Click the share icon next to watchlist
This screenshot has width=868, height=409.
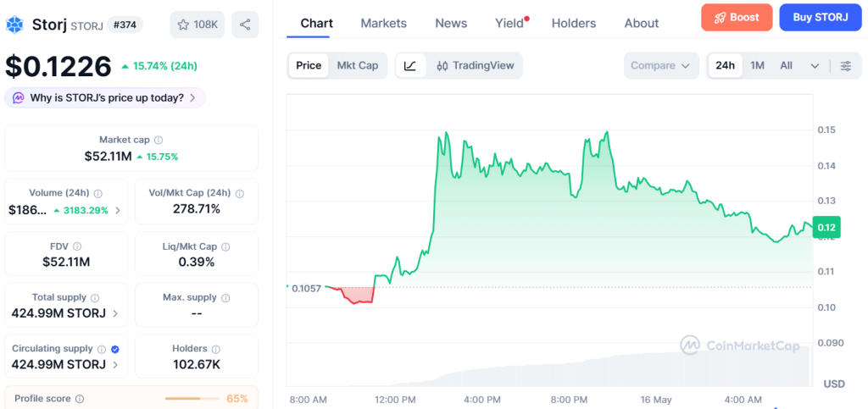(x=245, y=25)
